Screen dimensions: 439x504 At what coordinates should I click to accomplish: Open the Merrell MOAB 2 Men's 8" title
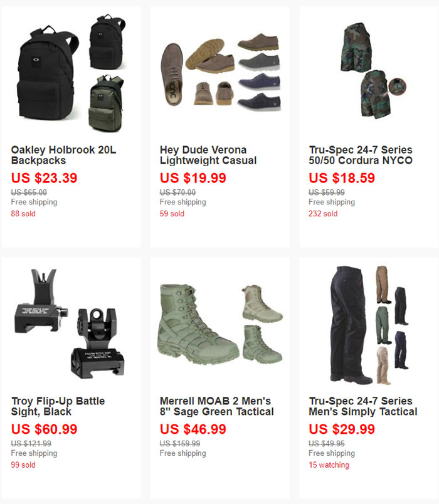[x=217, y=406]
